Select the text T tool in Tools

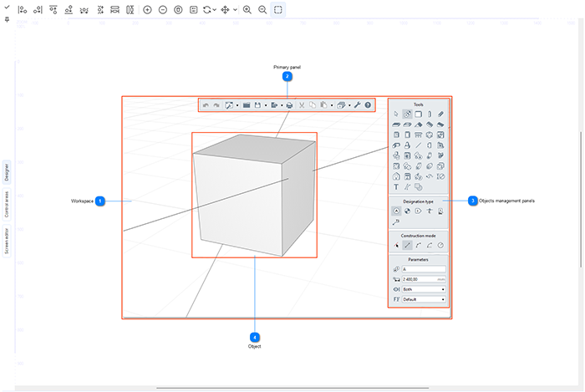point(396,187)
